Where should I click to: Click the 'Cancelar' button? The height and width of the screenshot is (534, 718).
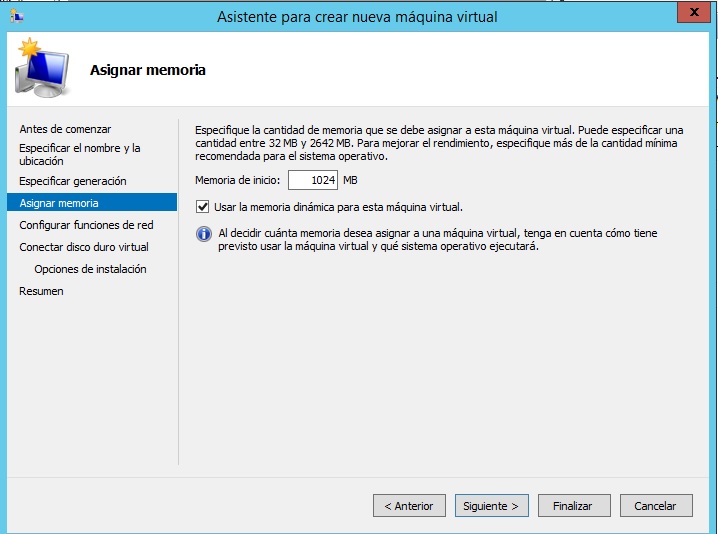656,506
